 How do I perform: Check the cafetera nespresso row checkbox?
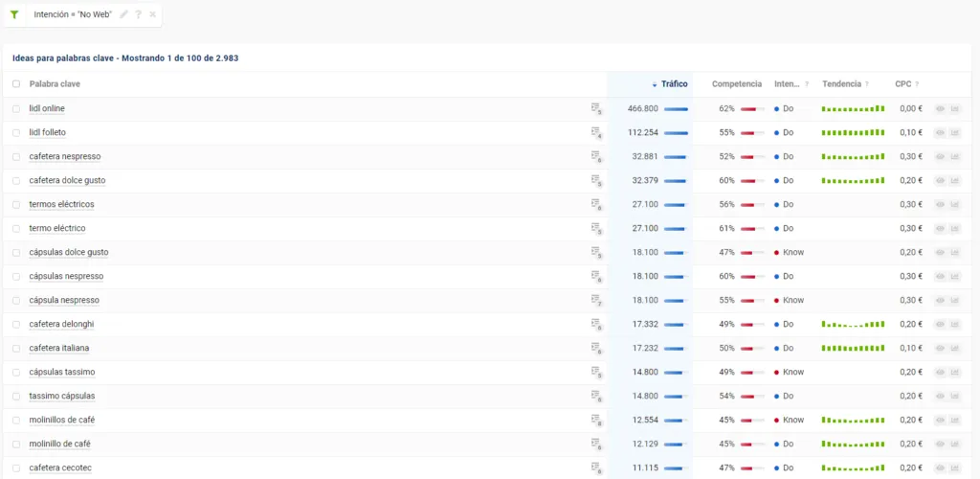(16, 156)
